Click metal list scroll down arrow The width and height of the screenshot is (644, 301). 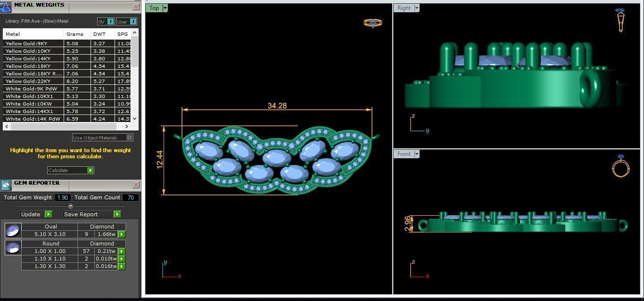pos(135,119)
